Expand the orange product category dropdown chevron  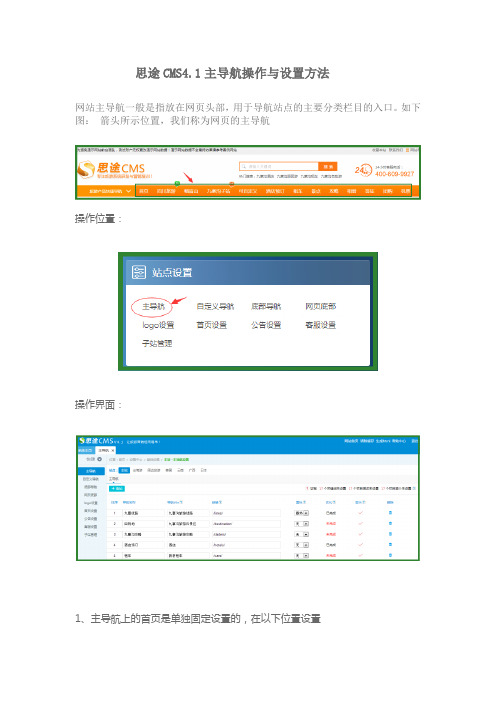128,191
